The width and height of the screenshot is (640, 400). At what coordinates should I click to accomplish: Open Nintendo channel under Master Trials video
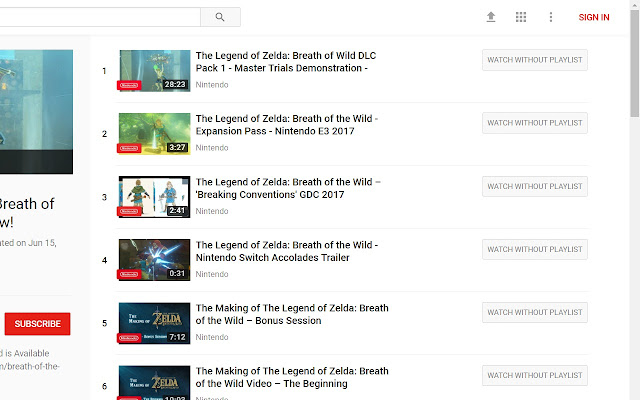tap(212, 85)
